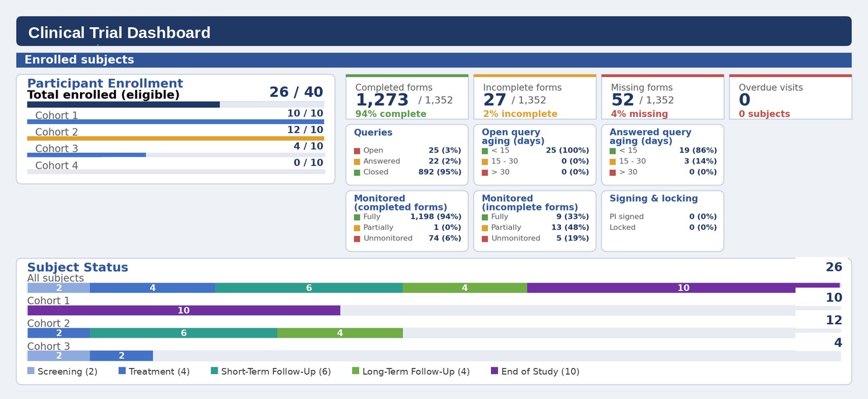Click the red Open queries swatch

[x=357, y=151]
